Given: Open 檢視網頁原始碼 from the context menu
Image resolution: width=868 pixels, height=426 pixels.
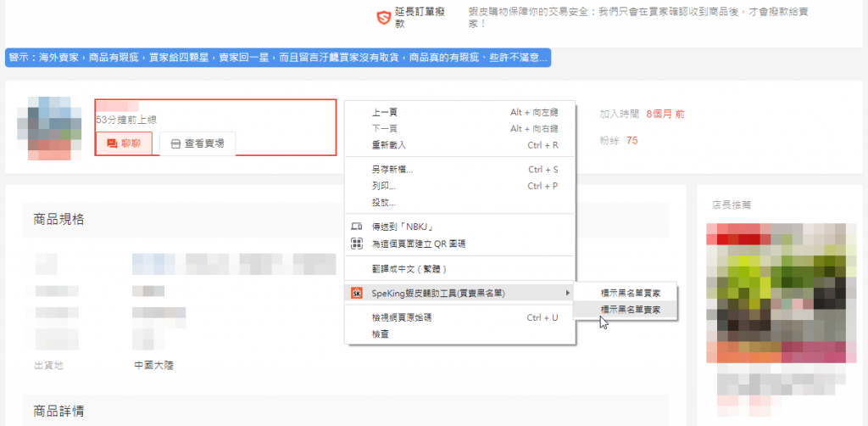Looking at the screenshot, I should 402,317.
